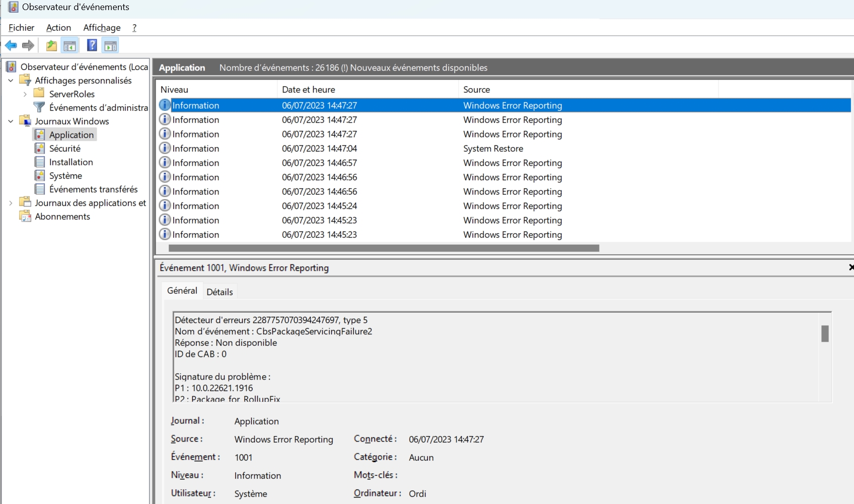Open the Fichier menu
Viewport: 854px width, 504px height.
coord(21,28)
